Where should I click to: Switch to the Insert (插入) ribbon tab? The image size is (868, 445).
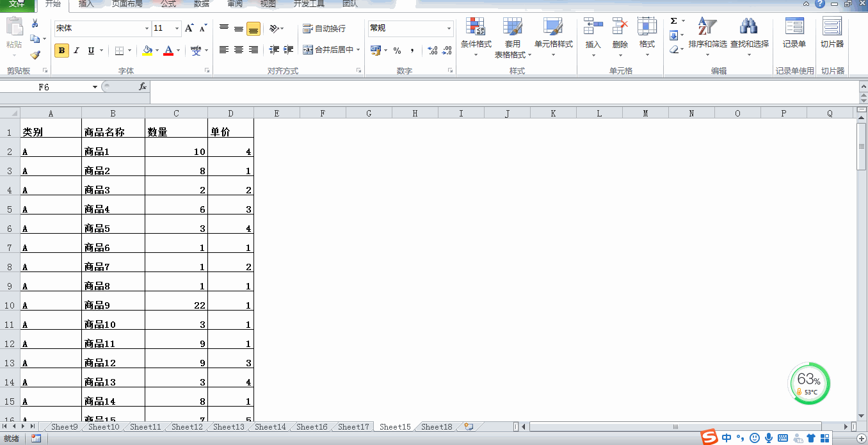pos(86,4)
